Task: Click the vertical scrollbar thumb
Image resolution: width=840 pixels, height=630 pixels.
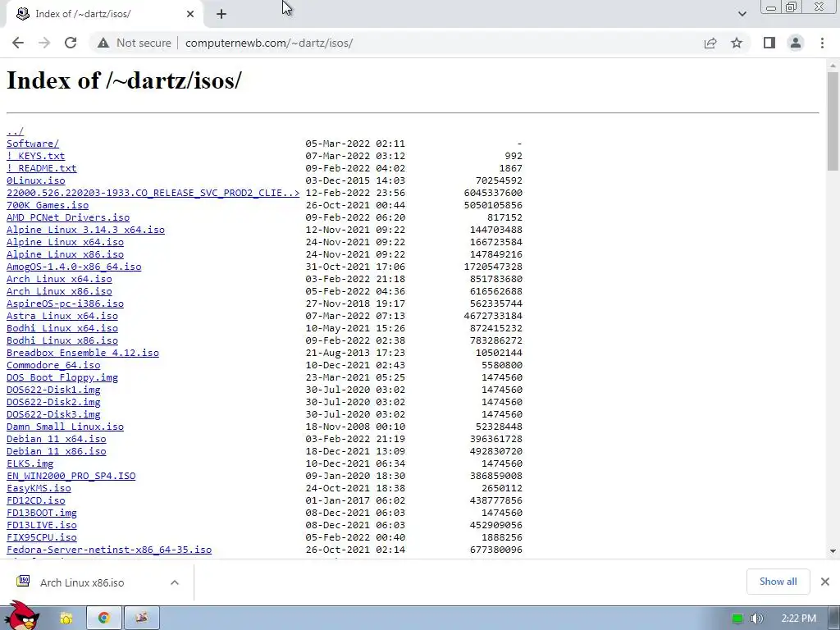Action: 833,121
